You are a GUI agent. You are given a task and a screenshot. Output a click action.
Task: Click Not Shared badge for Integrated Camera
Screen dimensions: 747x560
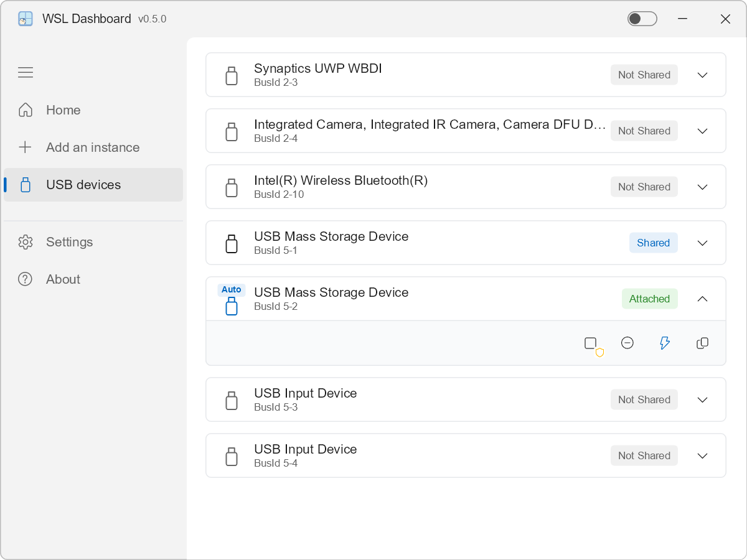coord(644,131)
